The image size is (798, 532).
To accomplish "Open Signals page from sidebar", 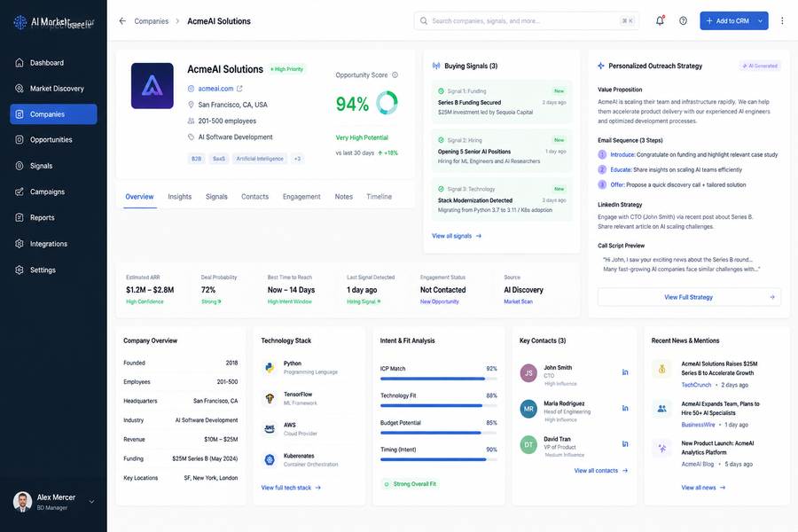I will [x=53, y=166].
